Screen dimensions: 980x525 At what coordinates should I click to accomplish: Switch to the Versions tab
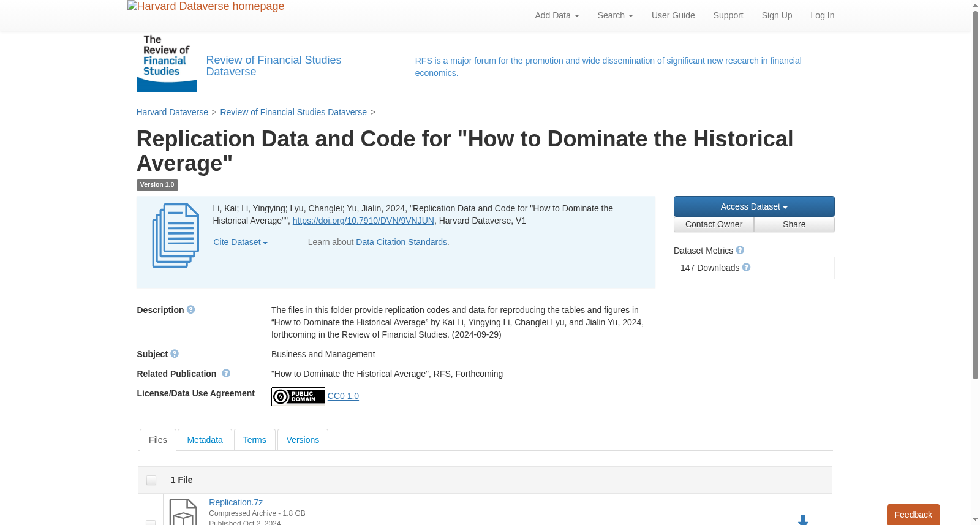pos(303,440)
